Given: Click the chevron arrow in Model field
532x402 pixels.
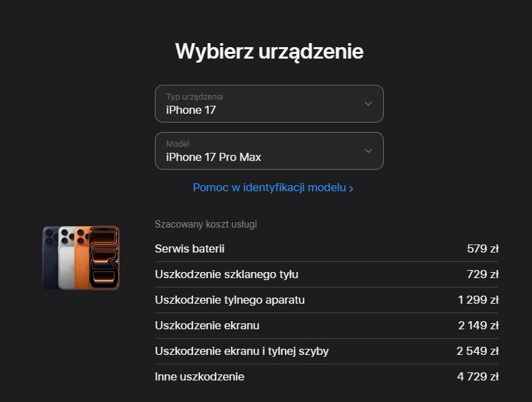Looking at the screenshot, I should click(368, 151).
